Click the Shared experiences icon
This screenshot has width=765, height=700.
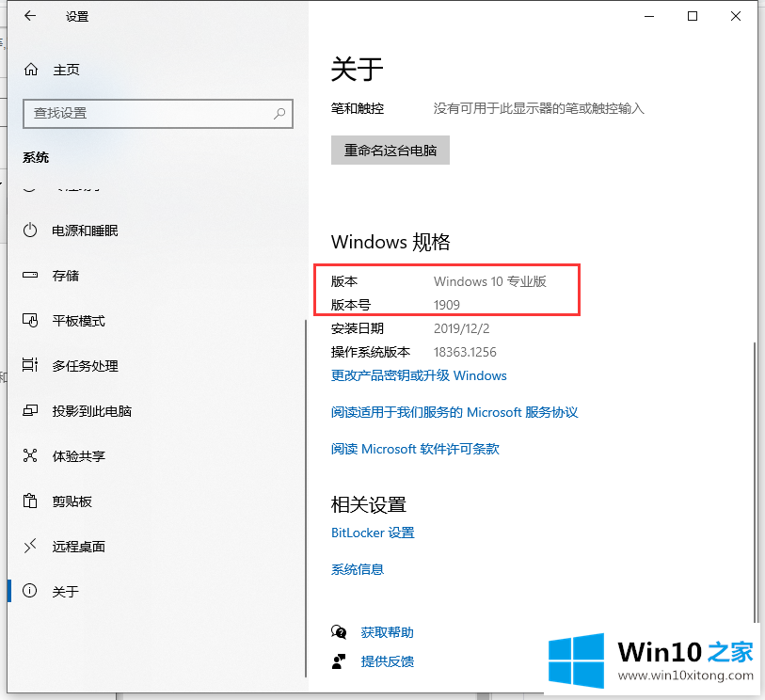(30, 455)
